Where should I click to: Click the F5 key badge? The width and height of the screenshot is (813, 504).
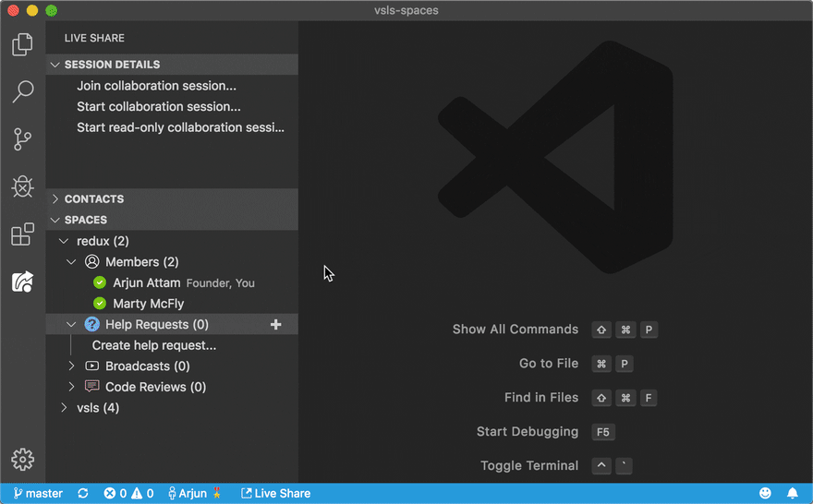click(603, 432)
